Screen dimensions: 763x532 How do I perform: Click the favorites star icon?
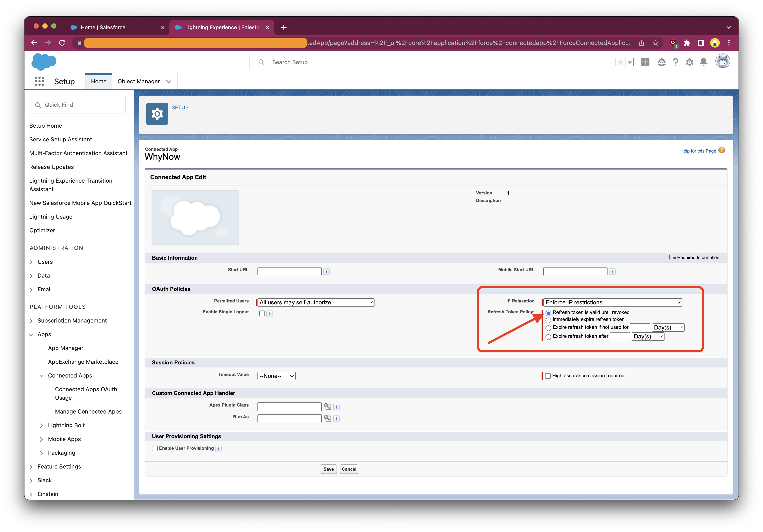click(620, 62)
